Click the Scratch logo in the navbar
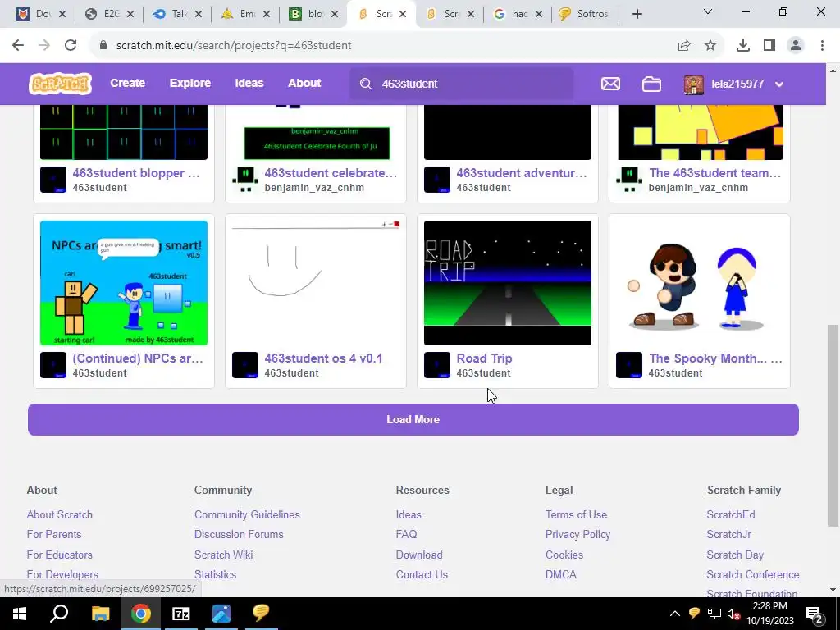This screenshot has height=630, width=840. pyautogui.click(x=60, y=84)
